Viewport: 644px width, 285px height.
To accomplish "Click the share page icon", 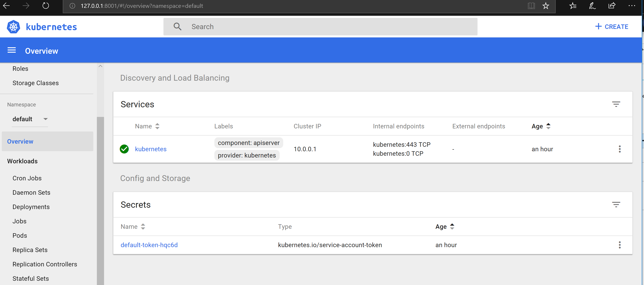I will (x=612, y=6).
